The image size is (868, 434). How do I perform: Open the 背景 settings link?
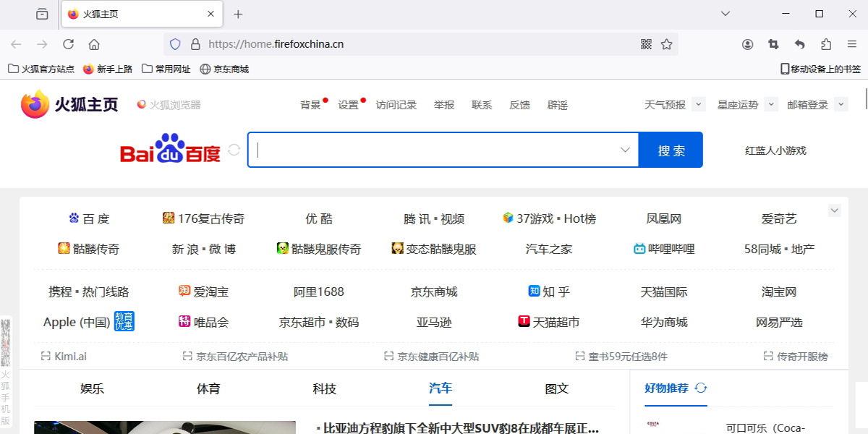[310, 105]
